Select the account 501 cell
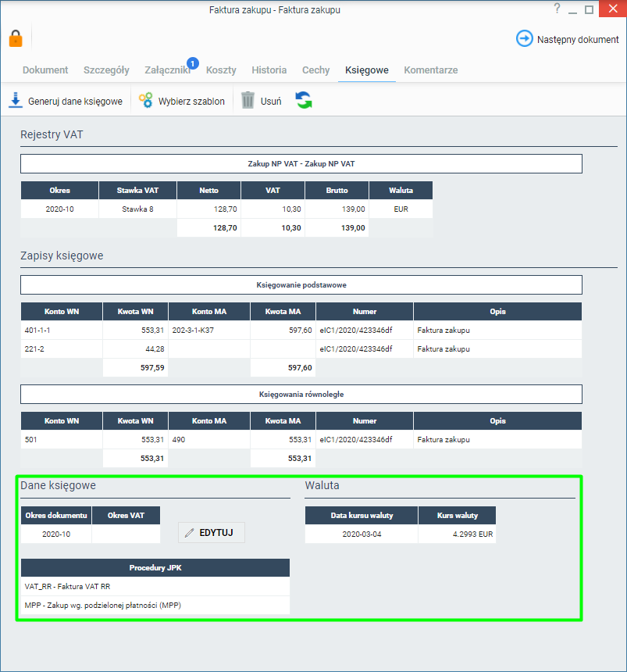 (x=62, y=440)
